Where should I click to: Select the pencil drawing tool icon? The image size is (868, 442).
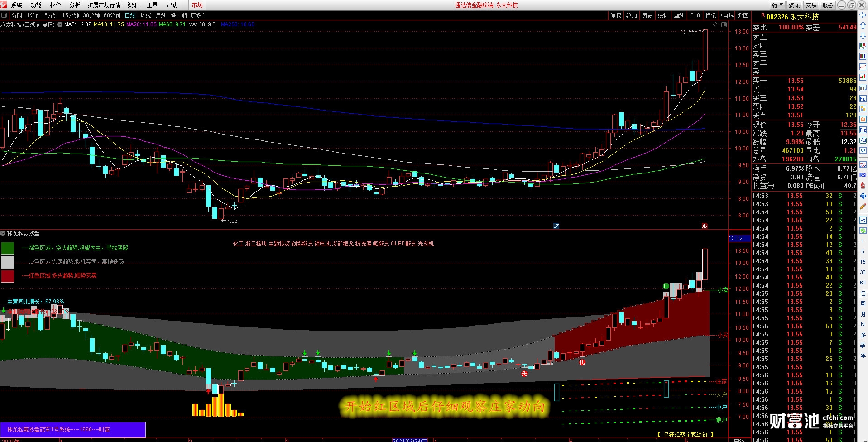pos(863,206)
